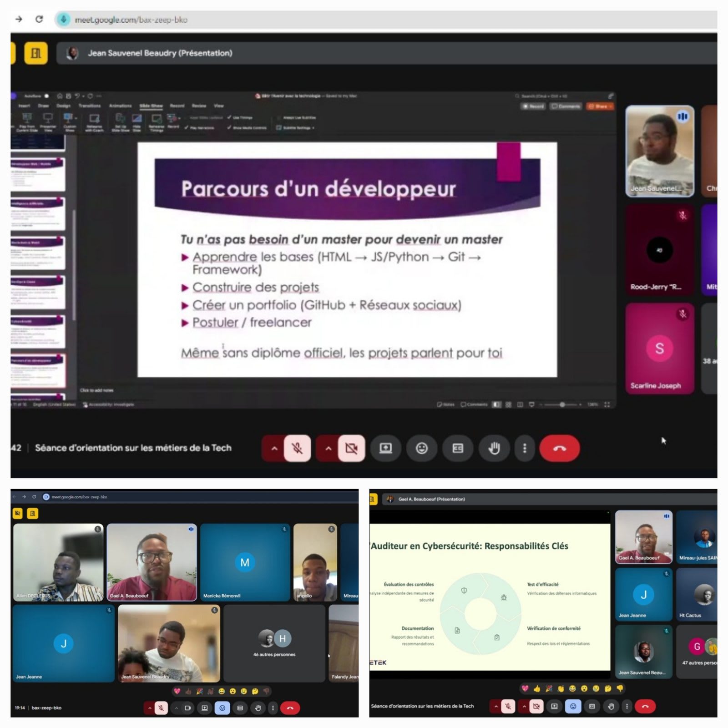Close reactions via smiley in bottom-left Meet window
Screen dimensions: 728x728
pos(222,708)
